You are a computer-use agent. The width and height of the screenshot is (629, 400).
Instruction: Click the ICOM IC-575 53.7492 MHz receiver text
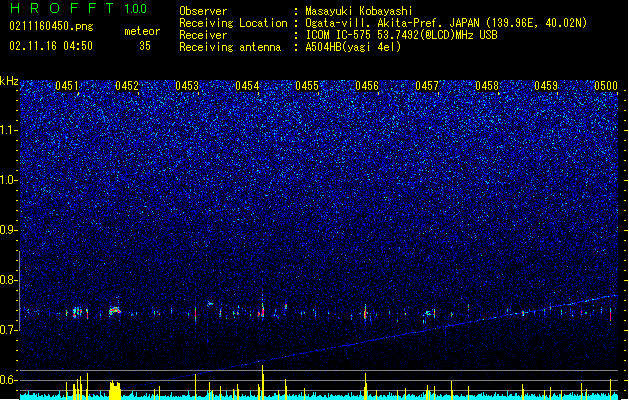point(401,35)
